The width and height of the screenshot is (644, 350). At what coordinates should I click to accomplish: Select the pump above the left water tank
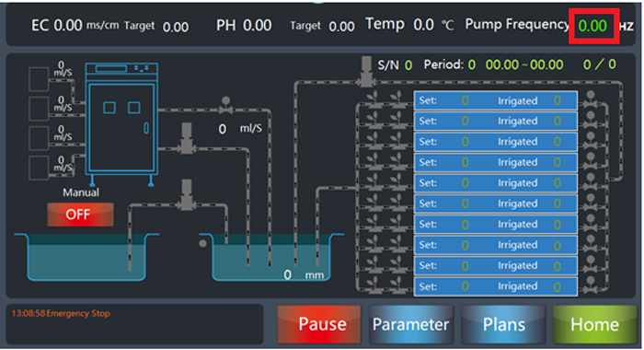pos(187,194)
